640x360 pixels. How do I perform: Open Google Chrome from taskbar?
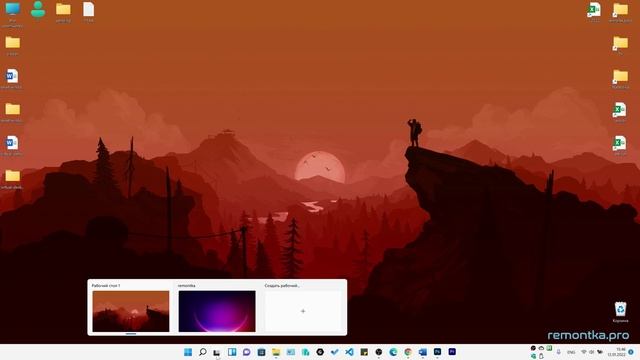click(408, 352)
